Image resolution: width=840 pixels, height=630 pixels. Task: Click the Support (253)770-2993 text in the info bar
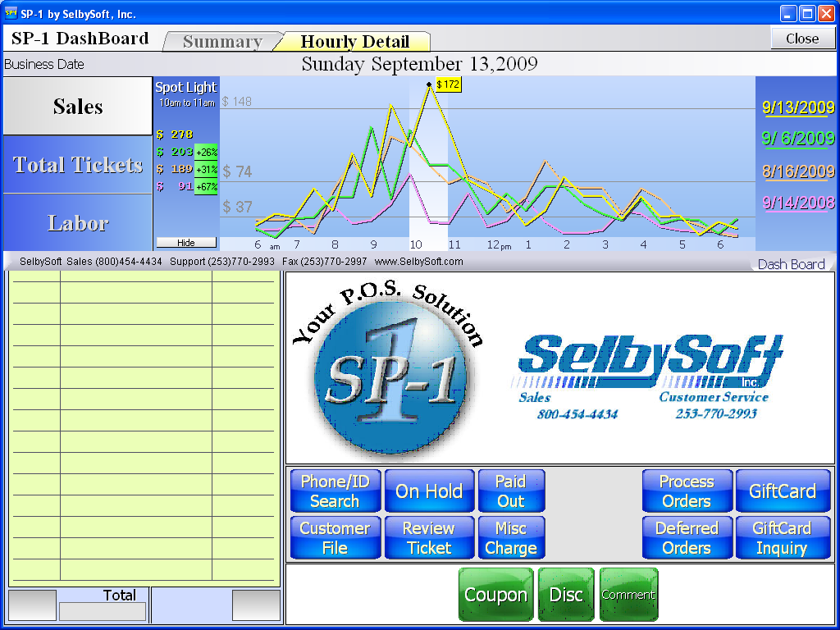coord(222,262)
